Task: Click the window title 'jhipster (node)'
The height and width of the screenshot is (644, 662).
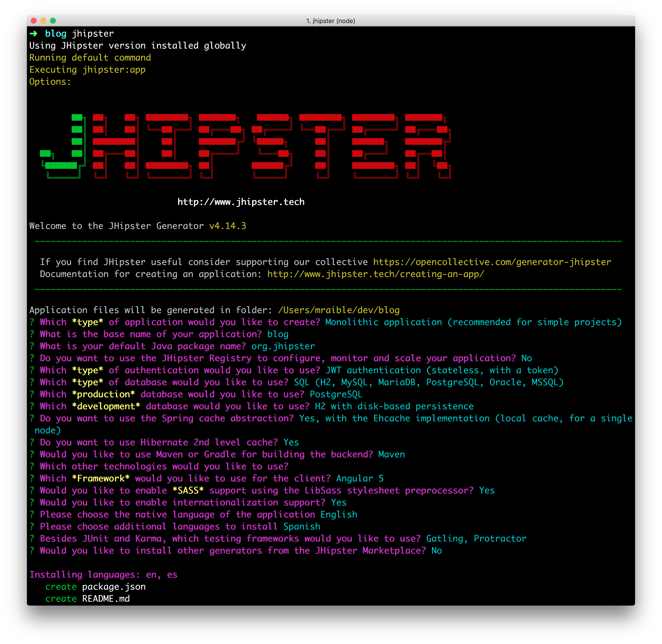Action: click(331, 21)
